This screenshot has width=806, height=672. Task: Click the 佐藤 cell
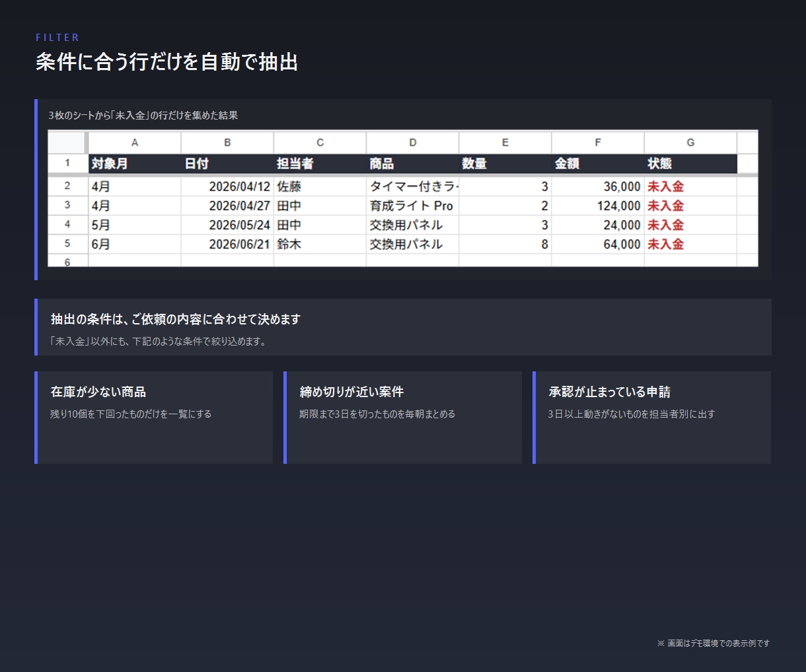[x=320, y=186]
